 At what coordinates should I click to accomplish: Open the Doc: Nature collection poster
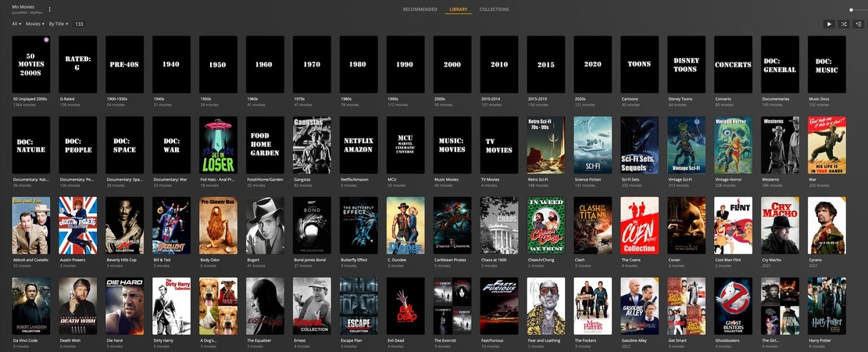pyautogui.click(x=31, y=145)
